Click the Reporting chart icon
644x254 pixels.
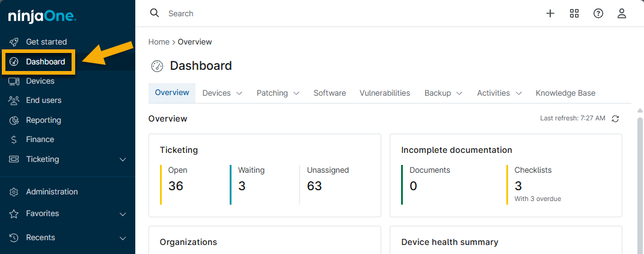coord(14,120)
